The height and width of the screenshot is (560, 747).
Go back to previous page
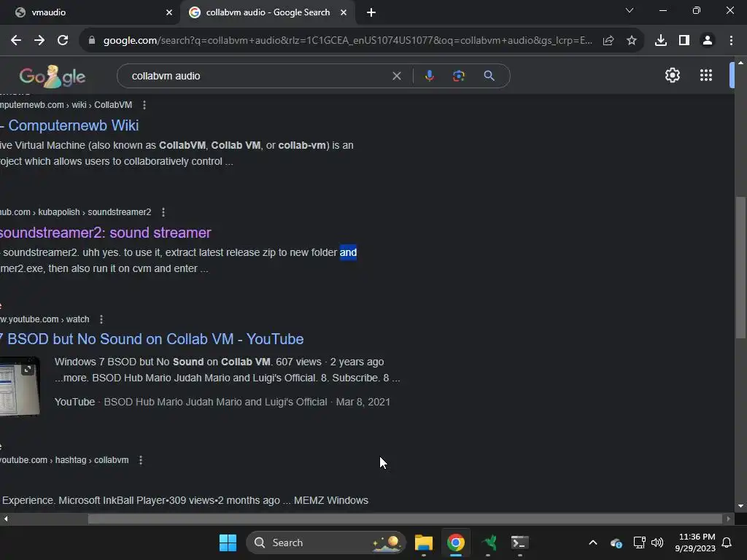[x=16, y=41]
